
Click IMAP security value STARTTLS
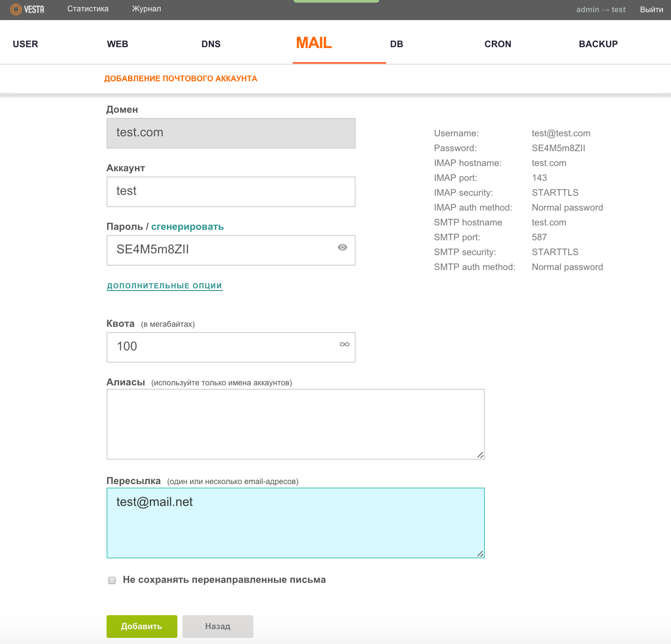pos(555,193)
